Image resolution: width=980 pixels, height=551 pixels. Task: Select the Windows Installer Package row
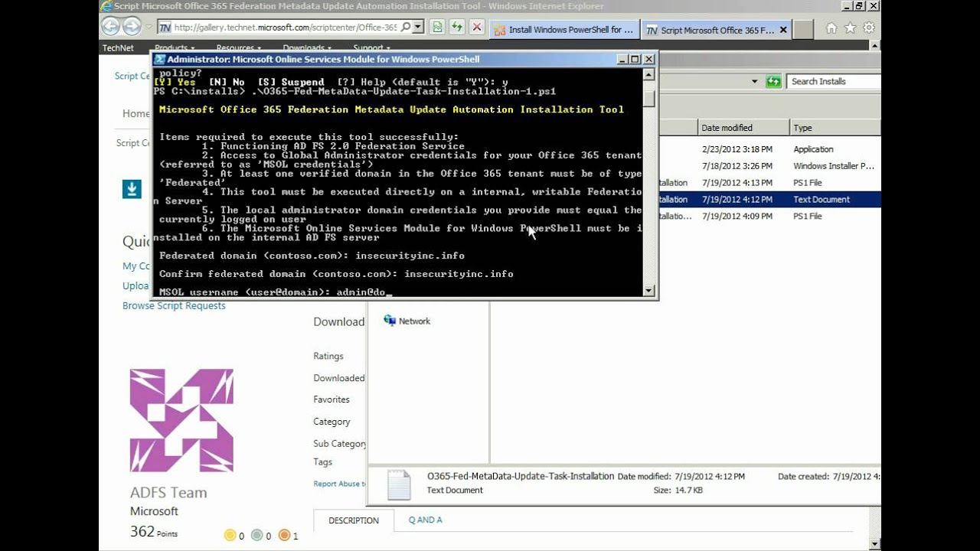click(x=769, y=166)
